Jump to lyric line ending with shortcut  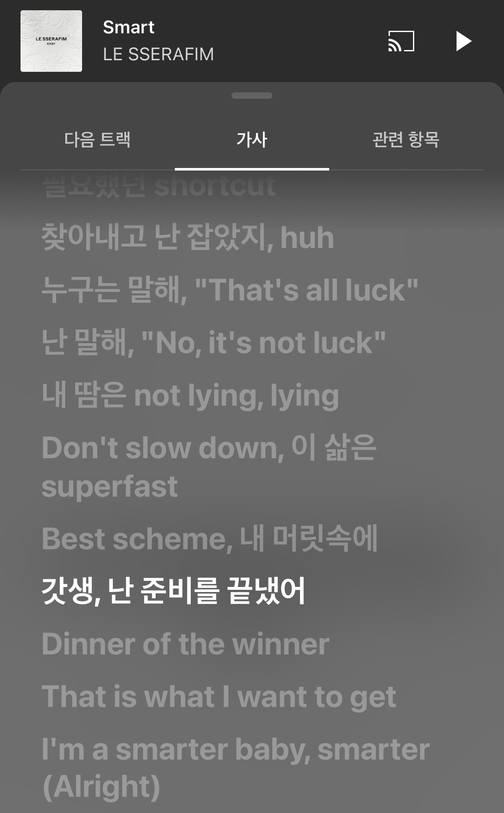(x=159, y=186)
